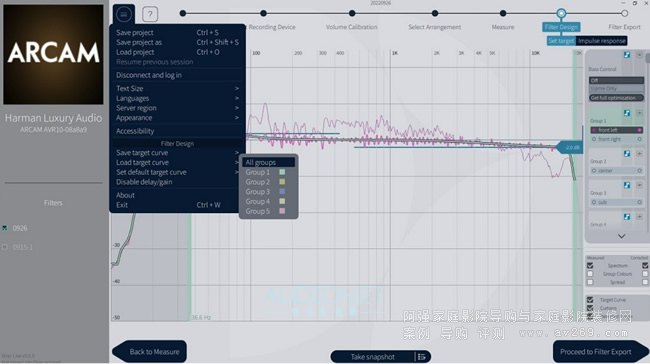Toggle the measured Spectrum checkbox
650x364 pixels.
tap(590, 265)
